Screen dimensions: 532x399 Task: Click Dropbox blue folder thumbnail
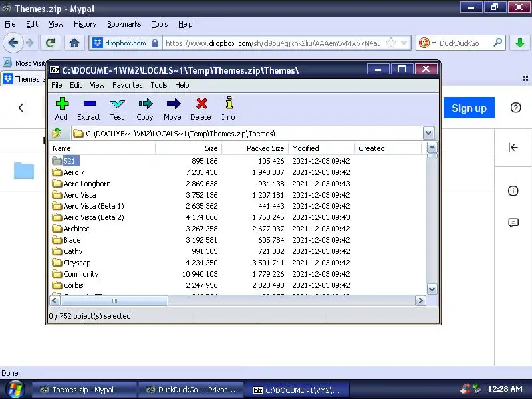24,170
